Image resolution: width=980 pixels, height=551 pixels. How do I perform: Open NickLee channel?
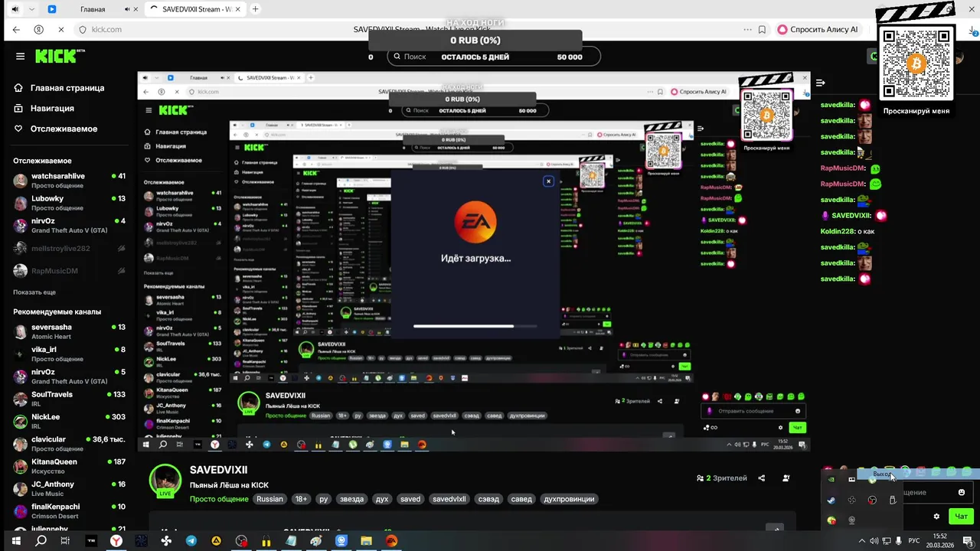69,421
